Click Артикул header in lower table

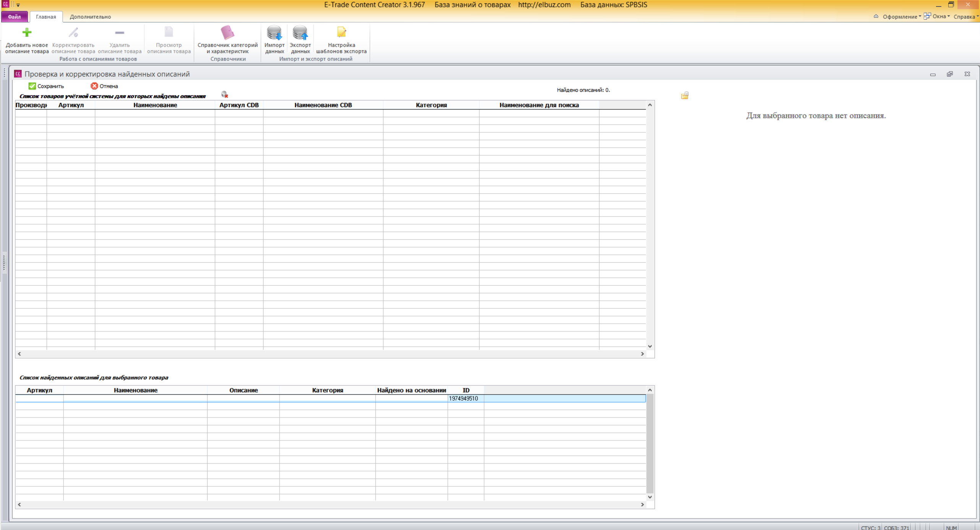(39, 390)
